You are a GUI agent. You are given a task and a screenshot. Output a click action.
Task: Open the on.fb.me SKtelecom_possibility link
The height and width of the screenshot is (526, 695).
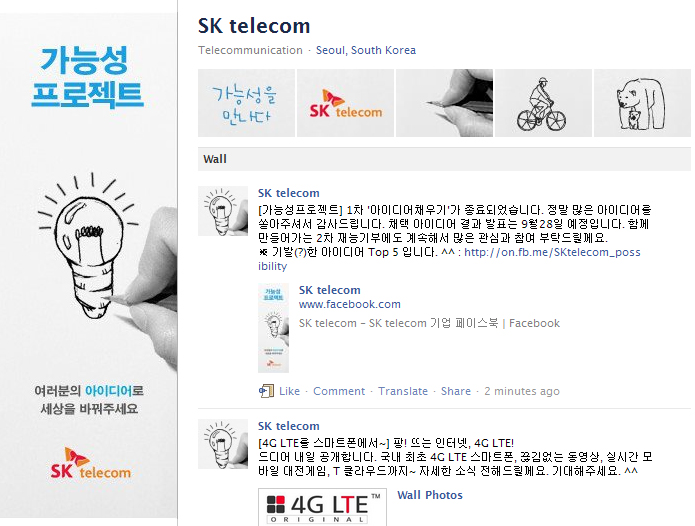(449, 259)
